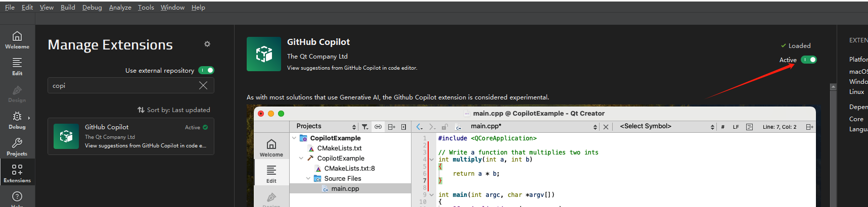Clear the extension search text with the X

(203, 85)
